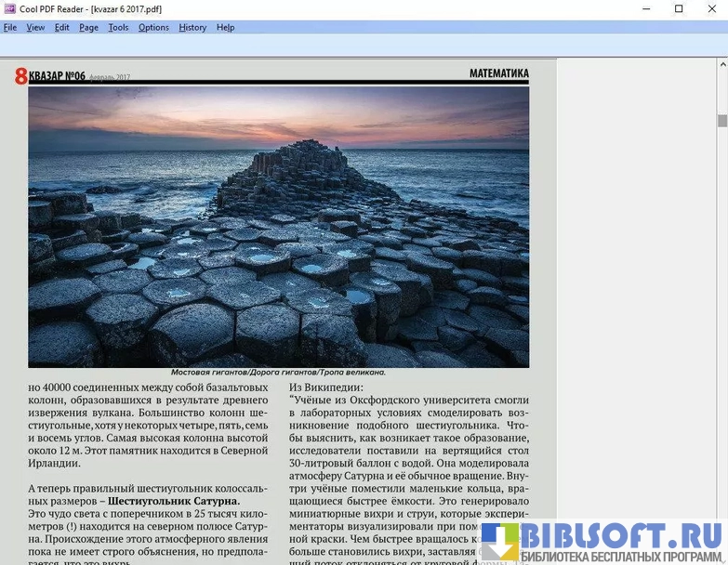The width and height of the screenshot is (728, 565).
Task: Click the BIBLSOFT.RU watermark logo
Action: point(604,540)
